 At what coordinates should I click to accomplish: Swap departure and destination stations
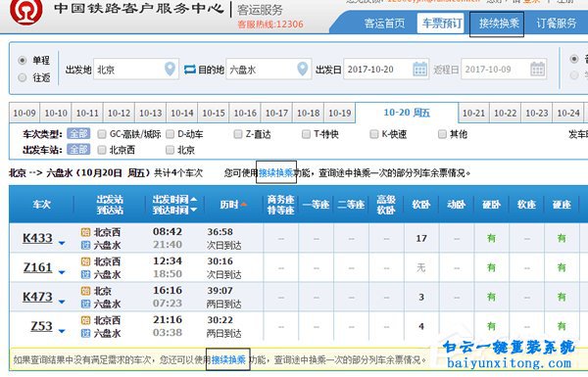(190, 70)
